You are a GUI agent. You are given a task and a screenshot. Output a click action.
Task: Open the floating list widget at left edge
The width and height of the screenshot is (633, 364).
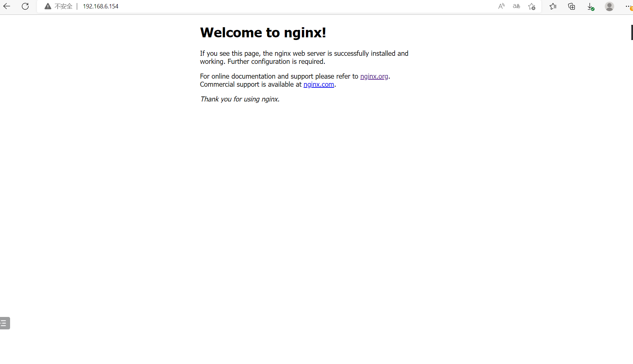tap(5, 323)
